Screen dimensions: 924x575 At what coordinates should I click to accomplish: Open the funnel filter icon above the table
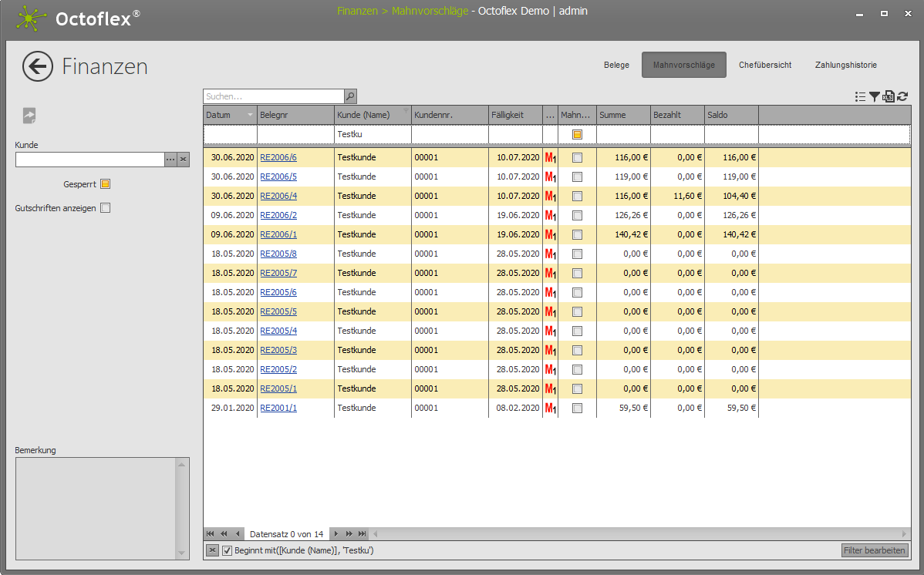[875, 96]
